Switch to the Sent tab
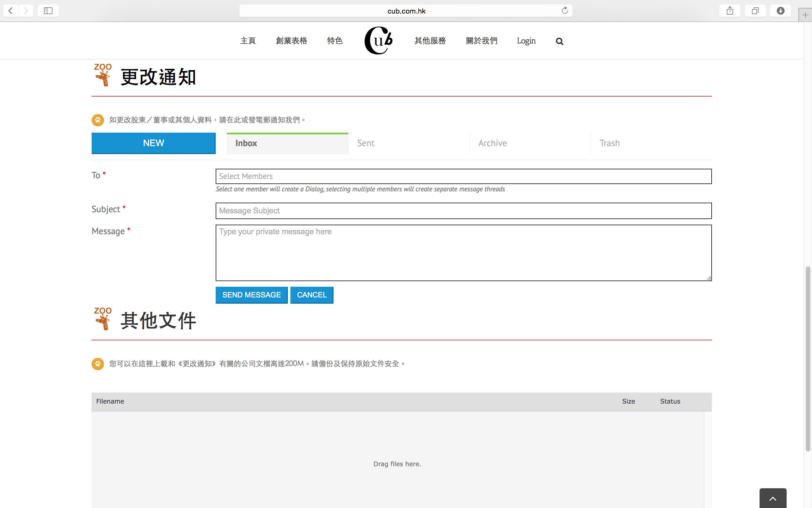Image resolution: width=812 pixels, height=508 pixels. (x=409, y=143)
